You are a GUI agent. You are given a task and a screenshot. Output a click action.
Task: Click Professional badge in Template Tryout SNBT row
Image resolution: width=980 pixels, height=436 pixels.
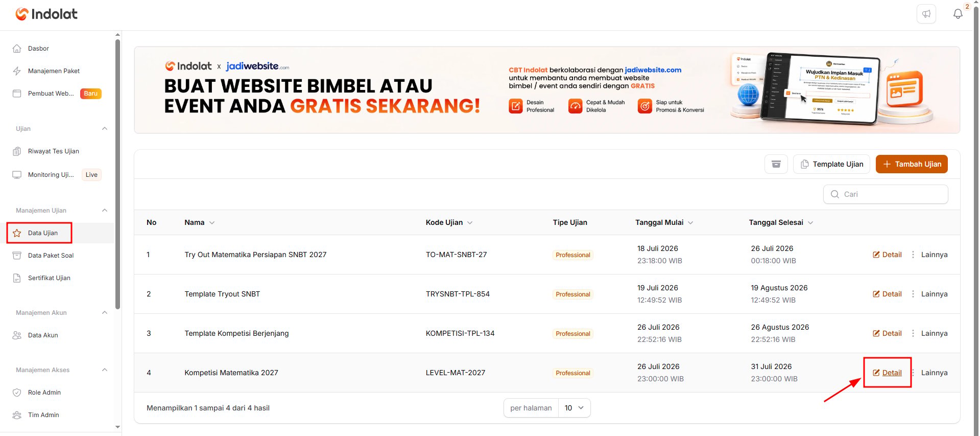pos(572,294)
